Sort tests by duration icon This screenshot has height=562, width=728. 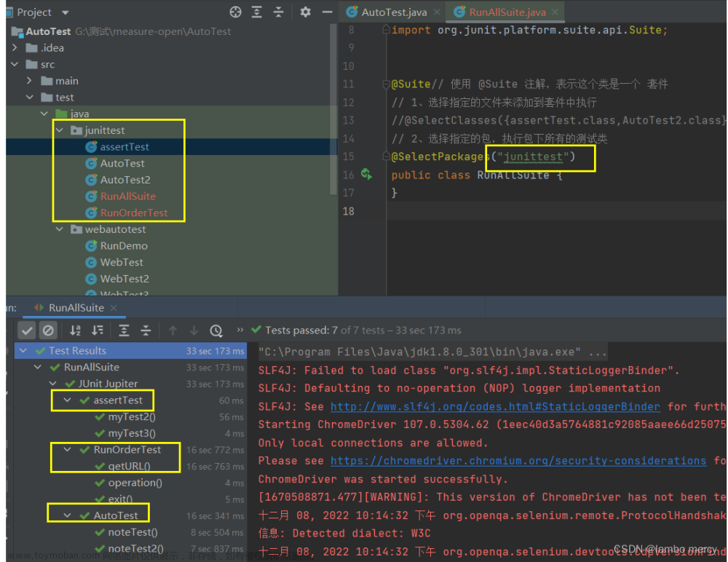coord(98,331)
